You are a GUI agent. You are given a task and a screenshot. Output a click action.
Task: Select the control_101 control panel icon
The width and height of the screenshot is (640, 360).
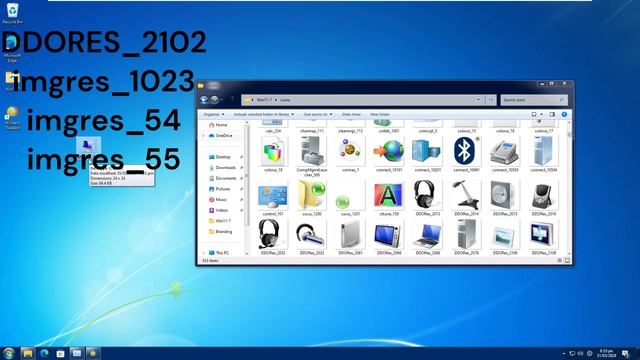(x=273, y=198)
